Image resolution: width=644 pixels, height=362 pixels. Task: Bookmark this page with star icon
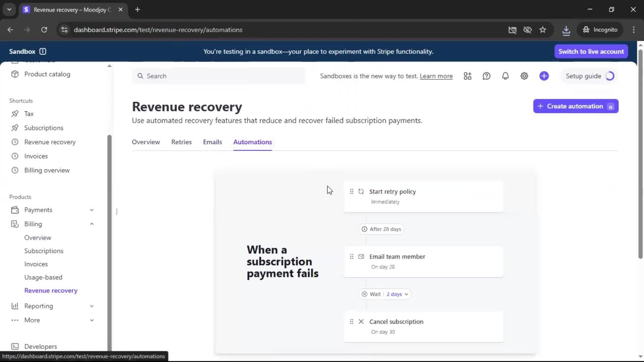point(543,30)
